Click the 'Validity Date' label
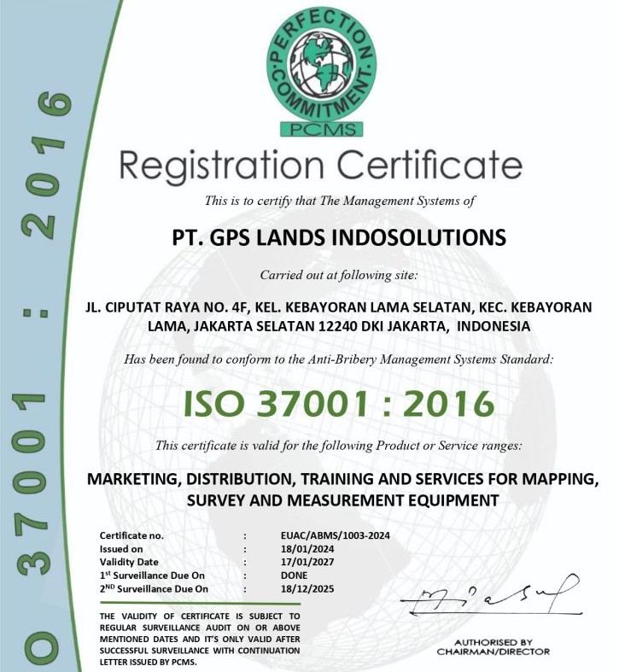619x672 pixels. click(x=129, y=562)
